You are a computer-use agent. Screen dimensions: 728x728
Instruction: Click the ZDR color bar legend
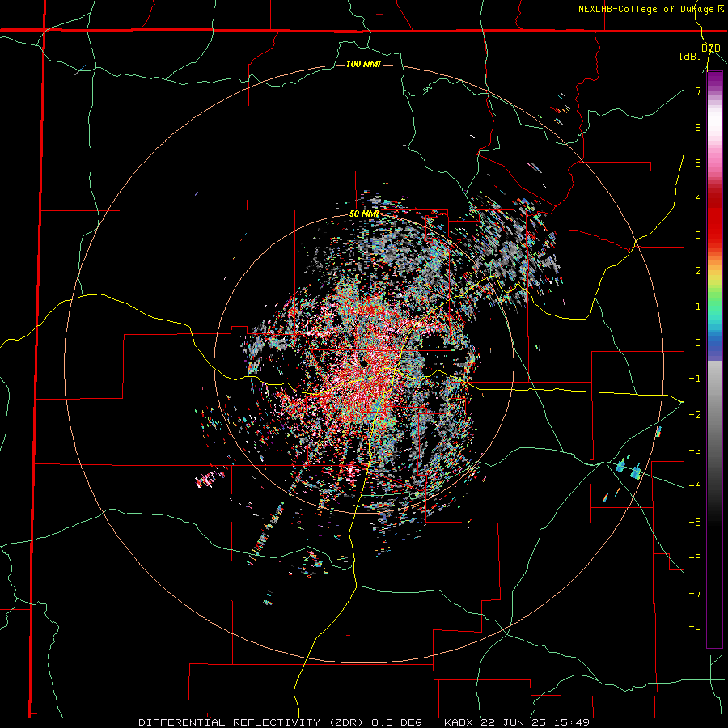pyautogui.click(x=714, y=359)
